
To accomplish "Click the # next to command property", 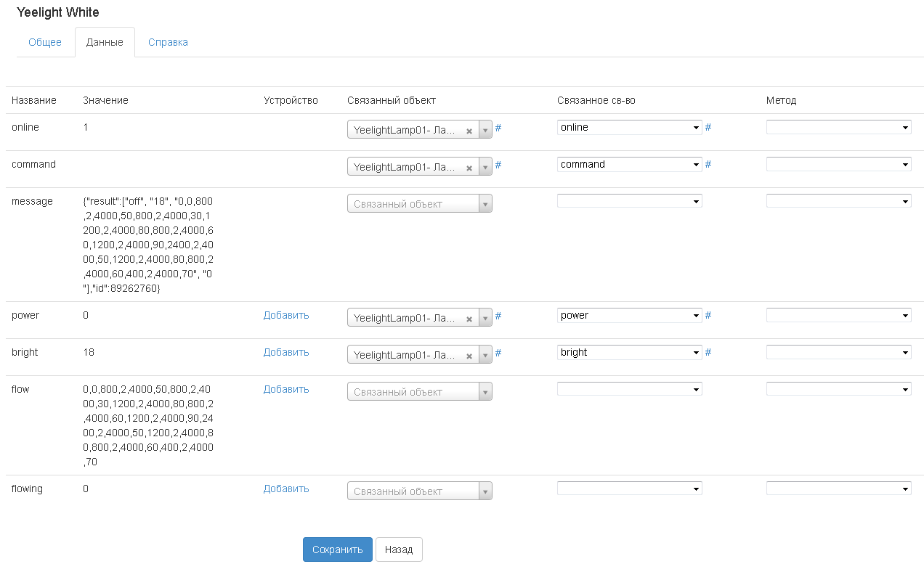I will click(x=708, y=165).
